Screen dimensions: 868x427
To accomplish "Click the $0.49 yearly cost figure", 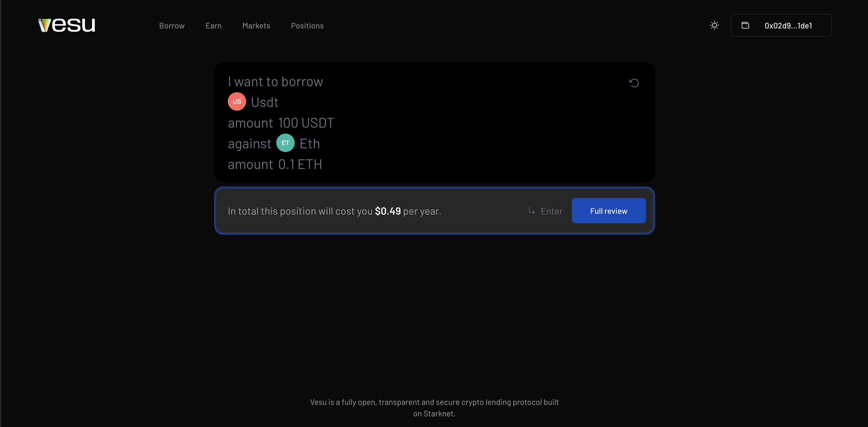I will 387,211.
